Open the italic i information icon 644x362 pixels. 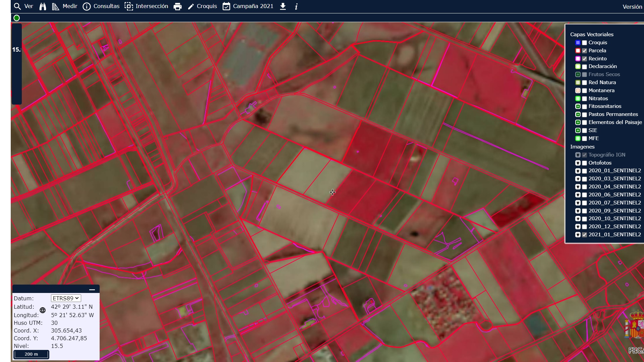[296, 6]
